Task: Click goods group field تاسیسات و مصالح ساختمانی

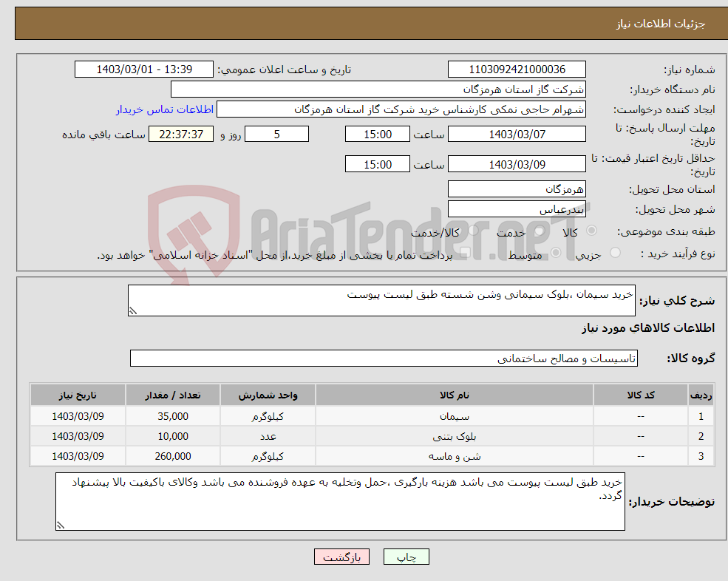Action: [x=384, y=359]
